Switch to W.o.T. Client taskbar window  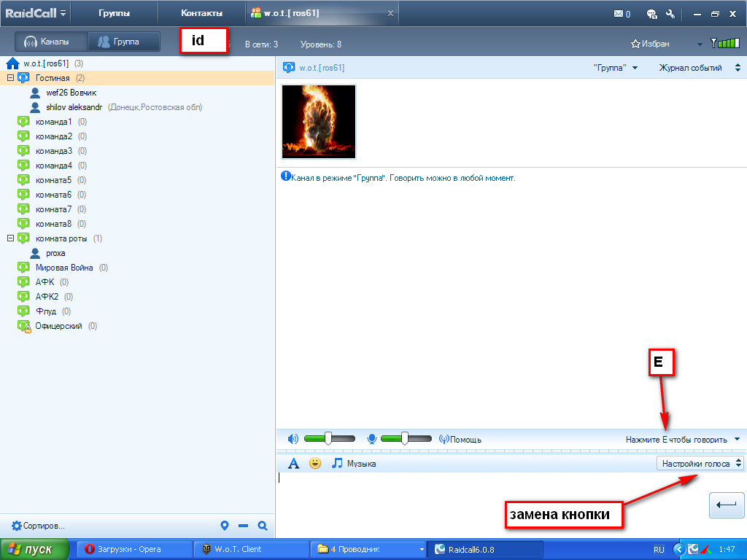(252, 550)
